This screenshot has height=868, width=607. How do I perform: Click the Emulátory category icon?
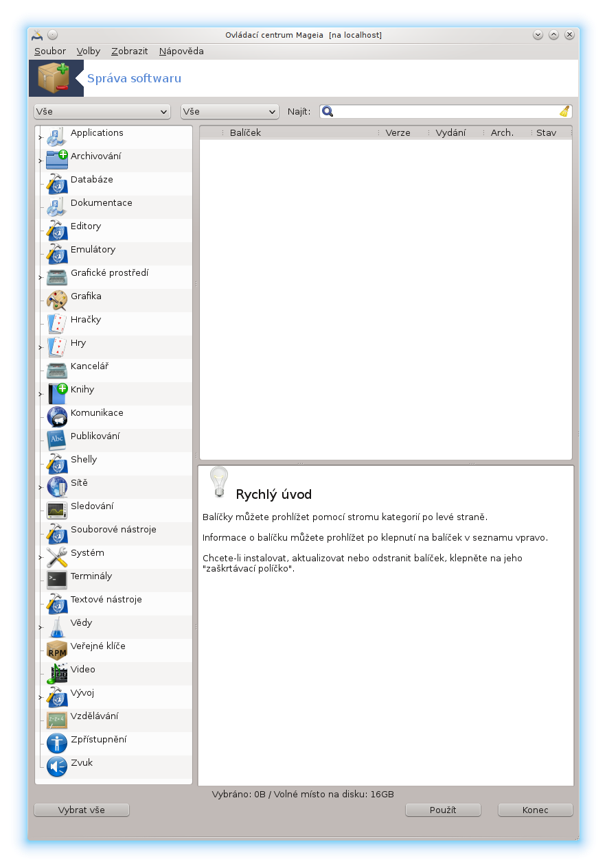[57, 254]
